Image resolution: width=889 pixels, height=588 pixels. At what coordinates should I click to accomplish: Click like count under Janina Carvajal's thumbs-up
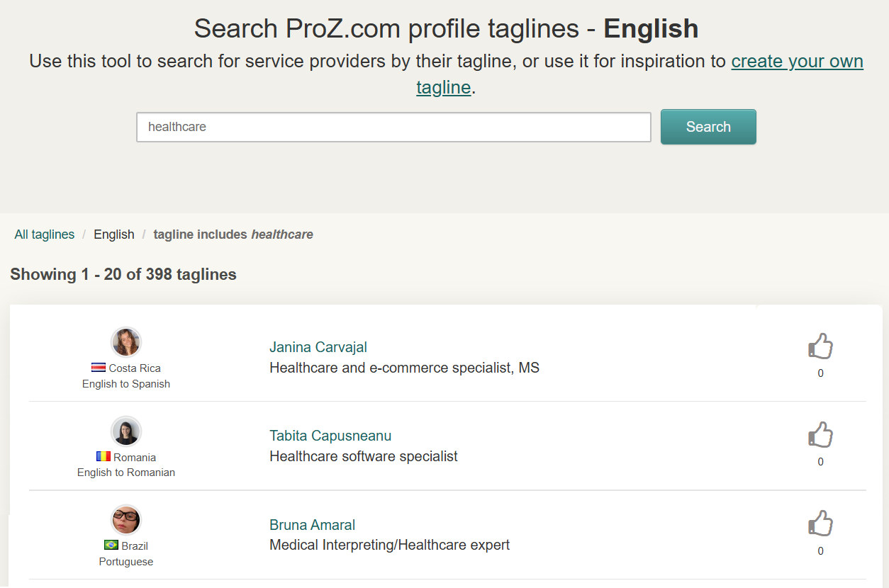[821, 373]
